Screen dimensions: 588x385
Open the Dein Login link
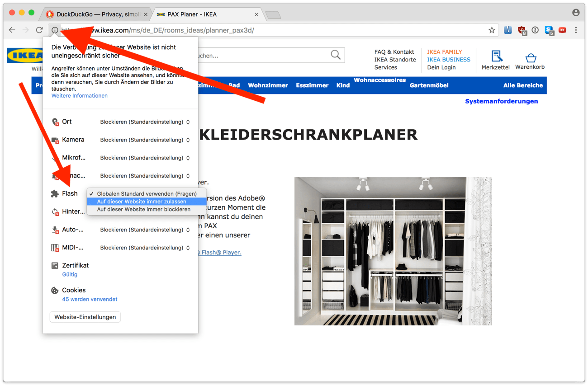pyautogui.click(x=441, y=67)
